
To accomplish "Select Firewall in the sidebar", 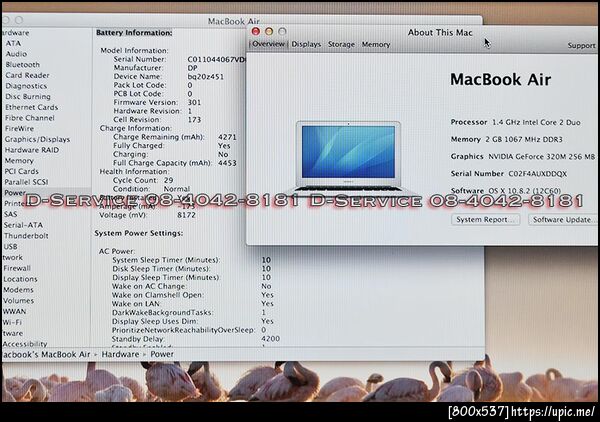I will pos(17,268).
